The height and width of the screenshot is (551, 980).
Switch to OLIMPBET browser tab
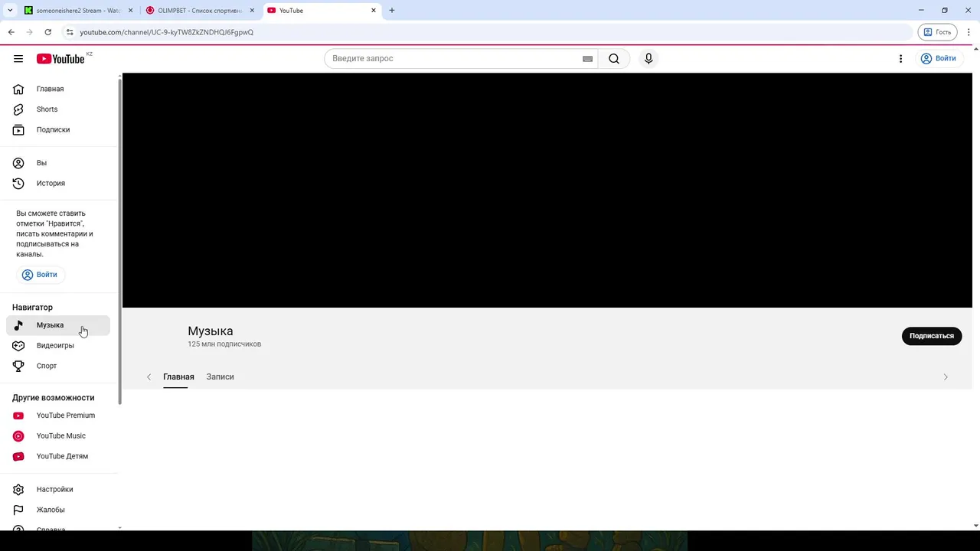click(199, 11)
